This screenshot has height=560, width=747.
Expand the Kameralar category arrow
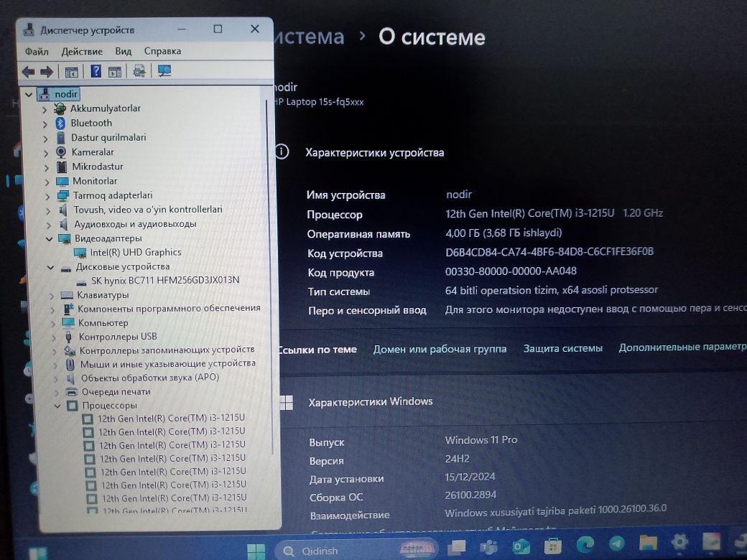pyautogui.click(x=46, y=153)
